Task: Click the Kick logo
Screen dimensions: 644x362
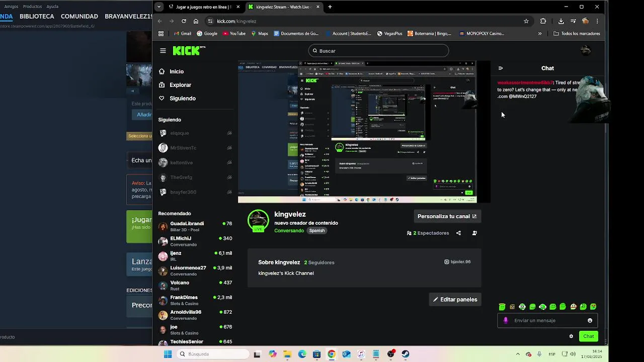Action: pyautogui.click(x=189, y=50)
